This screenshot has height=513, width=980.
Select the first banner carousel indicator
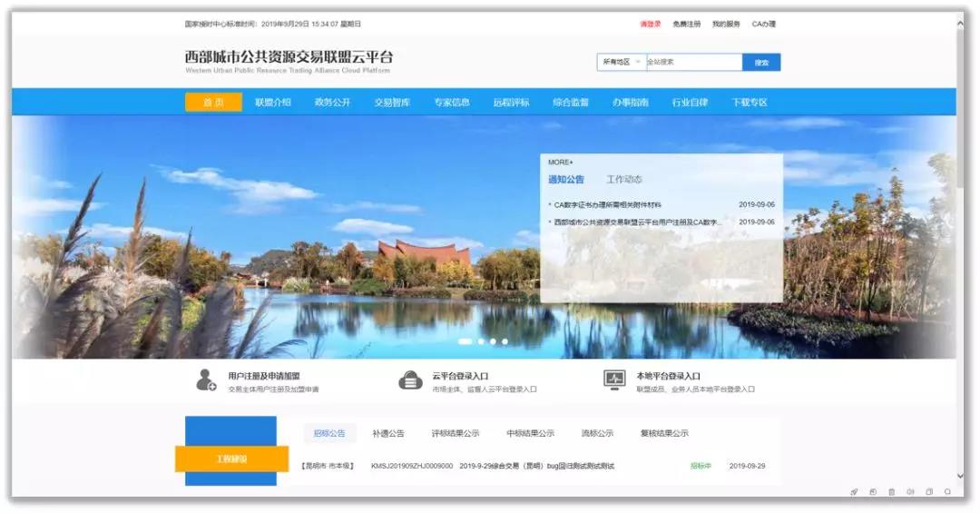pos(465,341)
